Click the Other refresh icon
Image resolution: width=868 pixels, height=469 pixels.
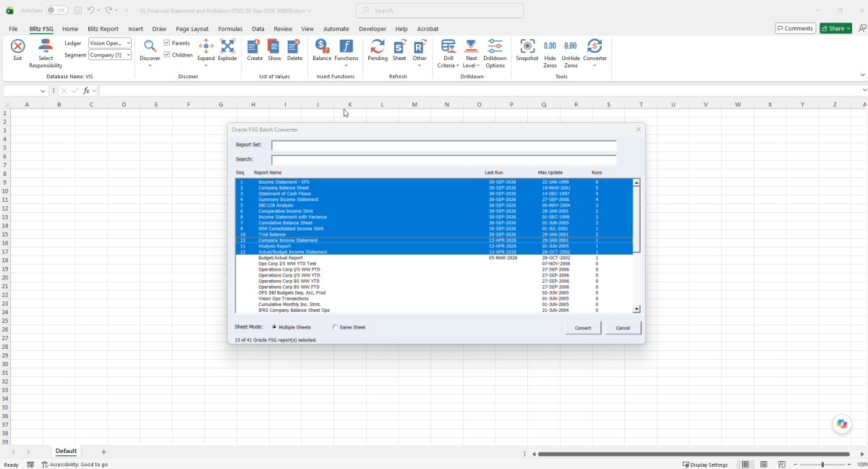pos(420,46)
